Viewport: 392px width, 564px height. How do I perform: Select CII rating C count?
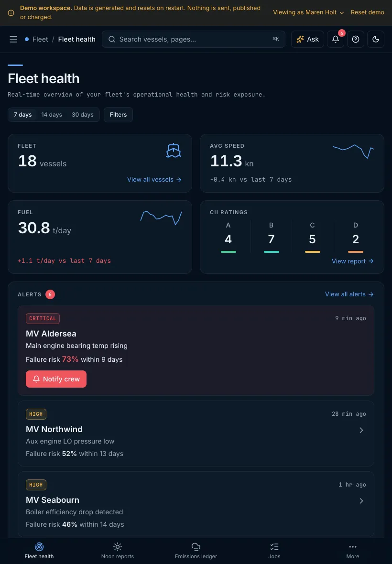[x=313, y=239]
